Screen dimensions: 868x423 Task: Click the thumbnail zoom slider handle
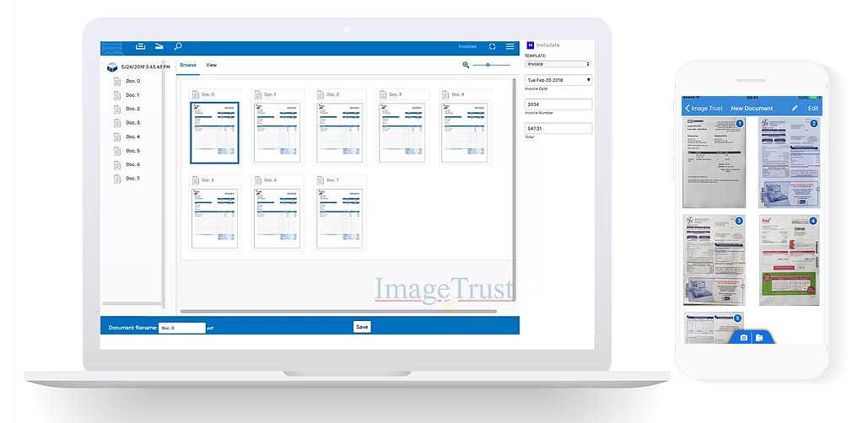488,65
